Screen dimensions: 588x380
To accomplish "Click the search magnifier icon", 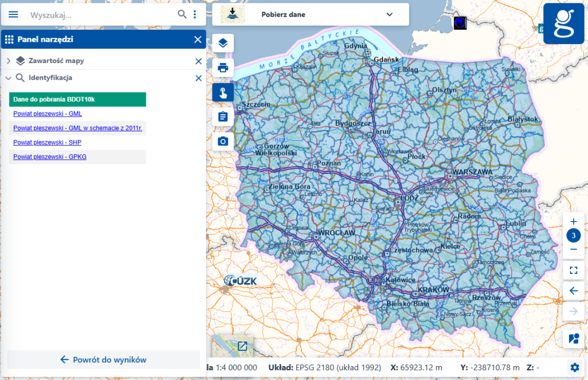I will (181, 14).
